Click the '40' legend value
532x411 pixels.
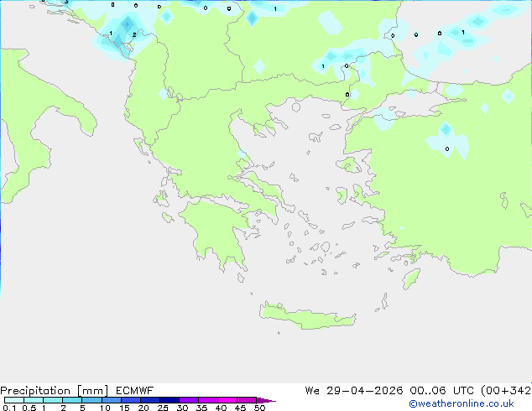coord(222,408)
